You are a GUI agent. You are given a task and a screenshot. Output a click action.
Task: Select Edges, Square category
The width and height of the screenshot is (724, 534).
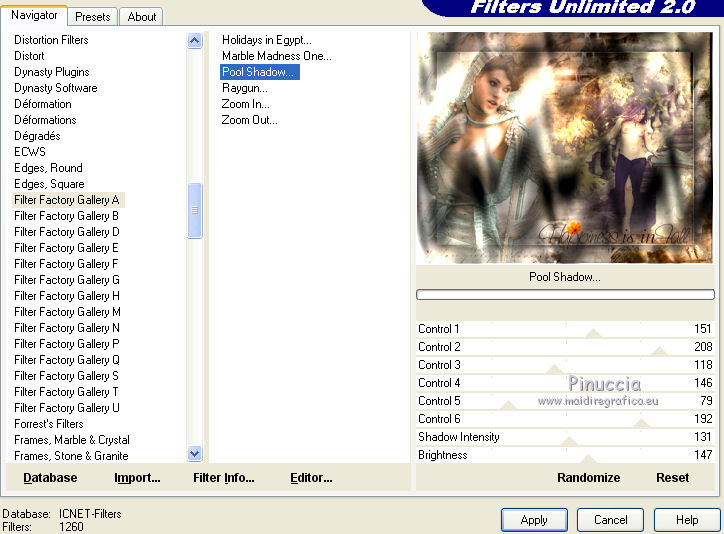[x=49, y=184]
